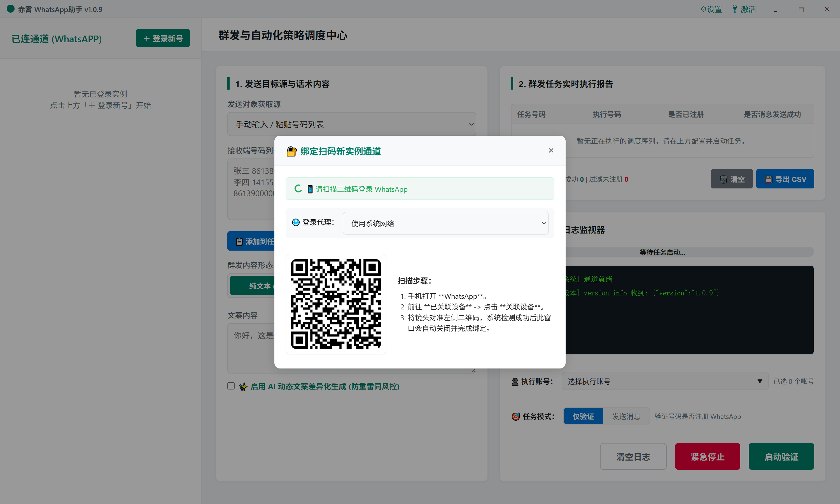Click the lock icon in dialog title
Image resolution: width=840 pixels, height=504 pixels.
pos(291,151)
